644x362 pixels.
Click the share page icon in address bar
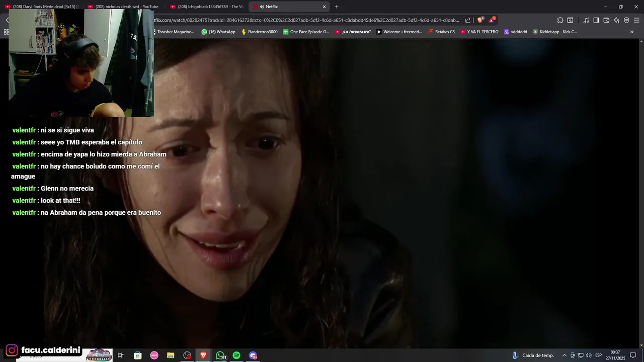[468, 20]
